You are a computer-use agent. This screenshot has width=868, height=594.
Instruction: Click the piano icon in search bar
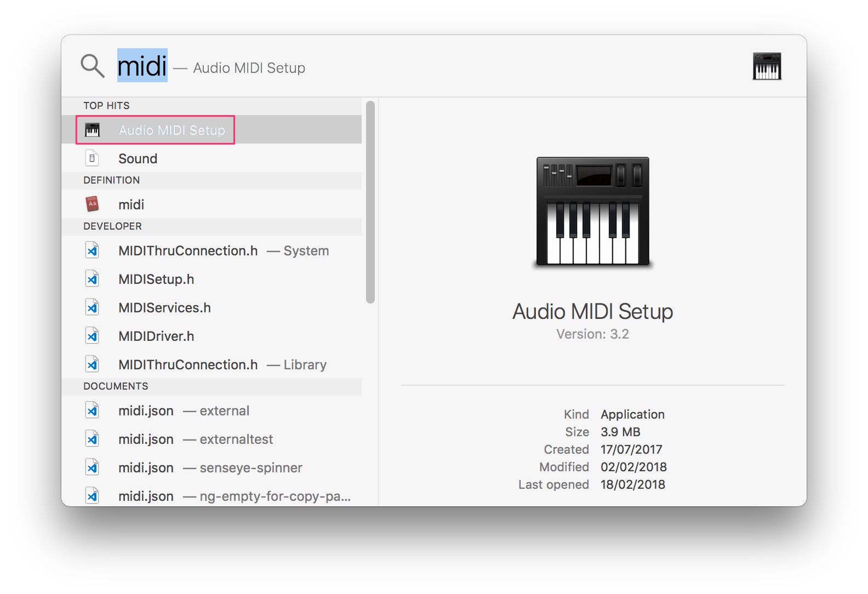pyautogui.click(x=767, y=66)
